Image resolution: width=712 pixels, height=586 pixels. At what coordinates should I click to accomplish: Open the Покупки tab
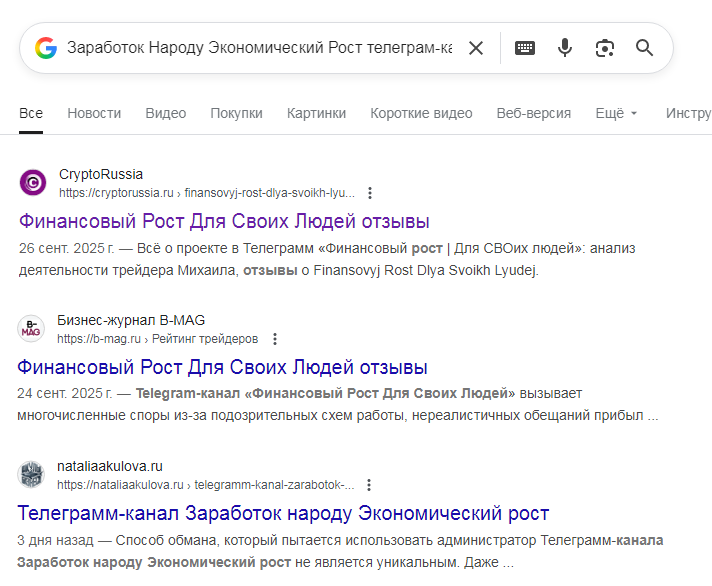click(236, 113)
